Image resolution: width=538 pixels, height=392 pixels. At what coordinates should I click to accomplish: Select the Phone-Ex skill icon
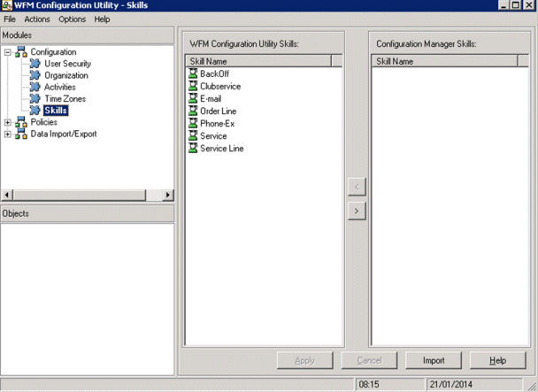pos(193,124)
